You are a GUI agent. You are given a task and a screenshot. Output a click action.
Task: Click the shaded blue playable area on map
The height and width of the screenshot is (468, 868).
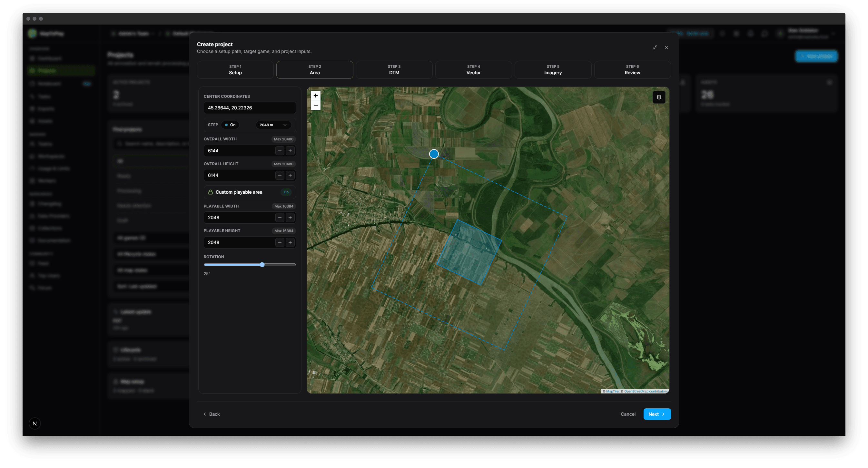469,252
